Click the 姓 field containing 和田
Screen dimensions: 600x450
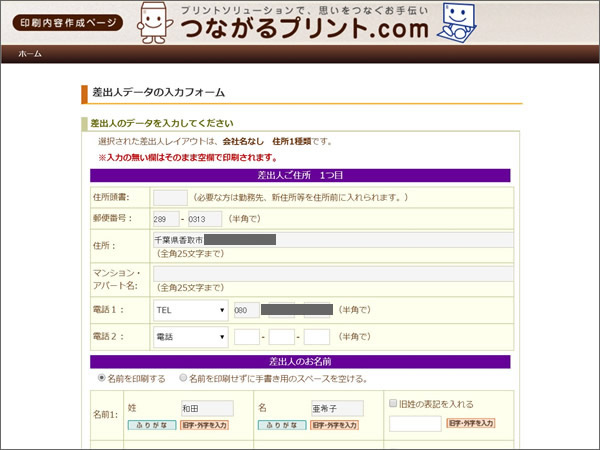206,408
